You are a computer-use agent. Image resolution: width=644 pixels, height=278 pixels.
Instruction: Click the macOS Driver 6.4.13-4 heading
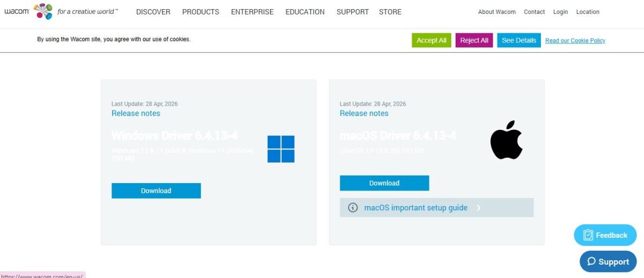[x=398, y=135]
